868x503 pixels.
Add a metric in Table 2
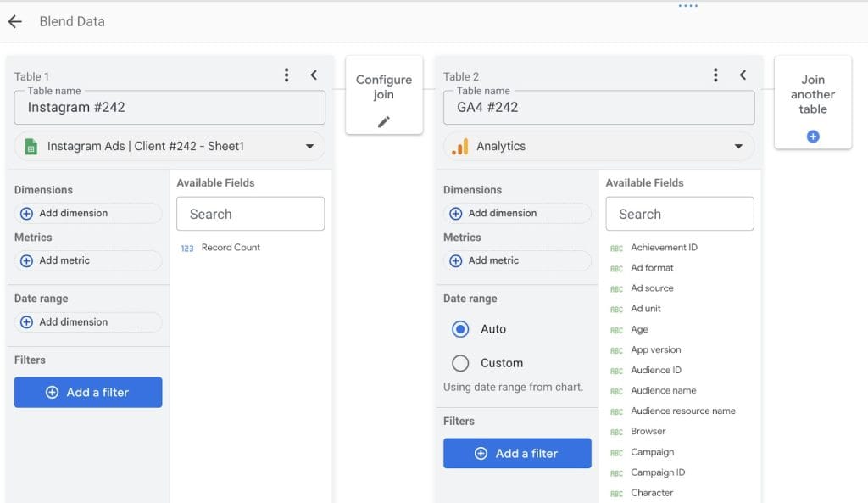(x=517, y=261)
